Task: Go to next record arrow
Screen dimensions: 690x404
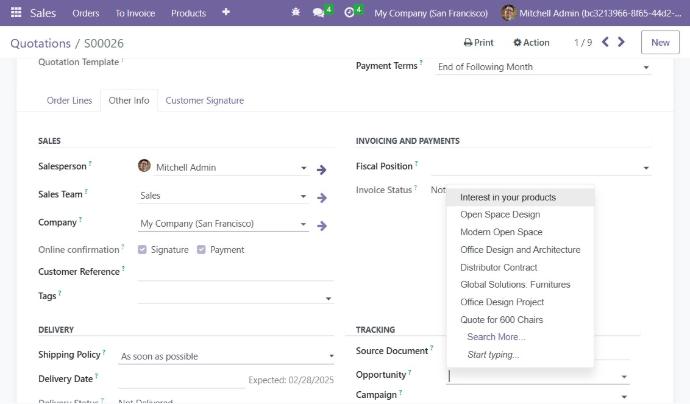Action: [621, 42]
